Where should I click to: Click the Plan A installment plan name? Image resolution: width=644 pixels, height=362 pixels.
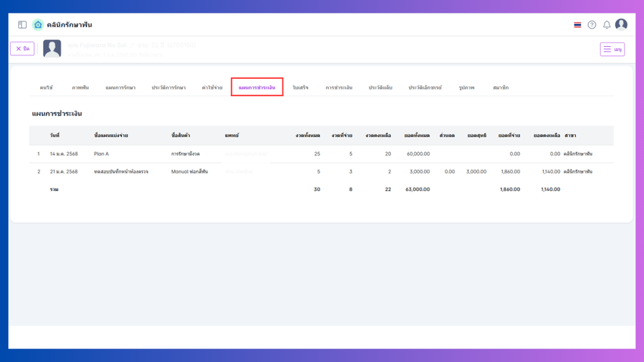click(x=101, y=154)
